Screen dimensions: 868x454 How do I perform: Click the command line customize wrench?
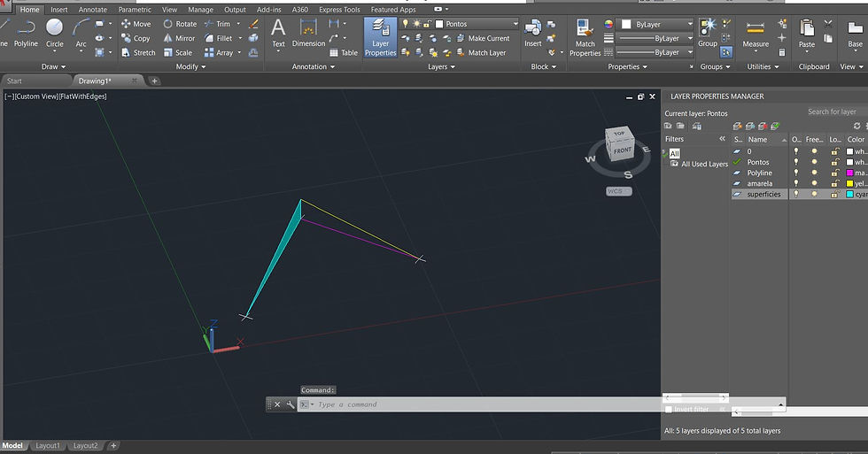291,404
